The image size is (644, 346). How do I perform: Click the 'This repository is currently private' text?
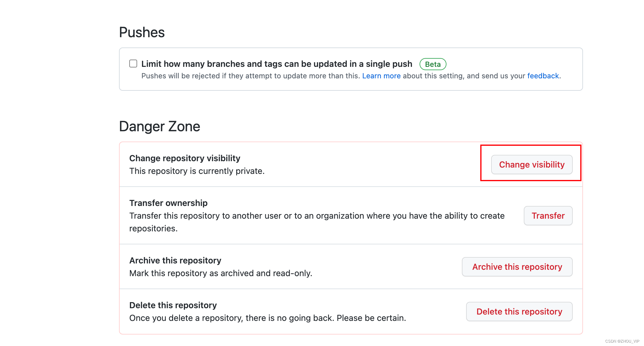(x=197, y=171)
